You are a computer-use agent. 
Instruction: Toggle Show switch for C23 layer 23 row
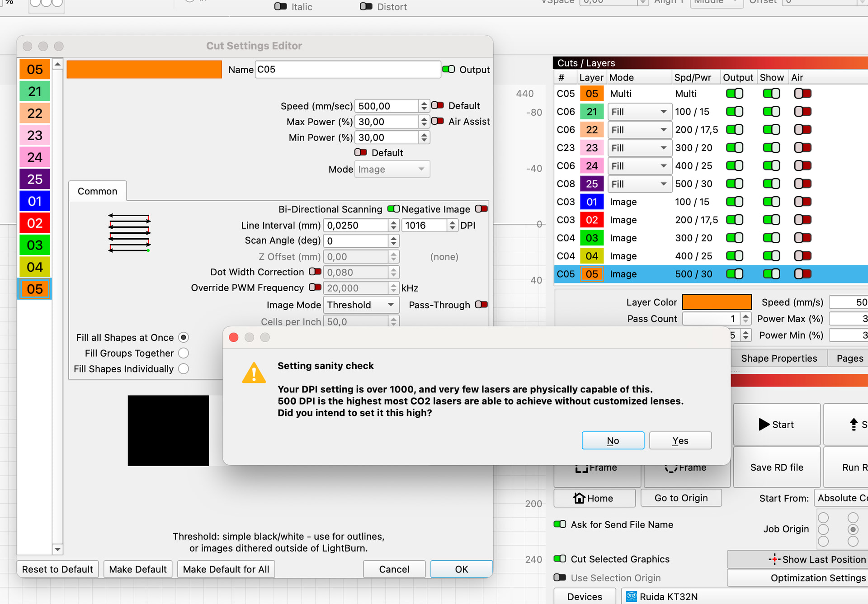coord(771,148)
